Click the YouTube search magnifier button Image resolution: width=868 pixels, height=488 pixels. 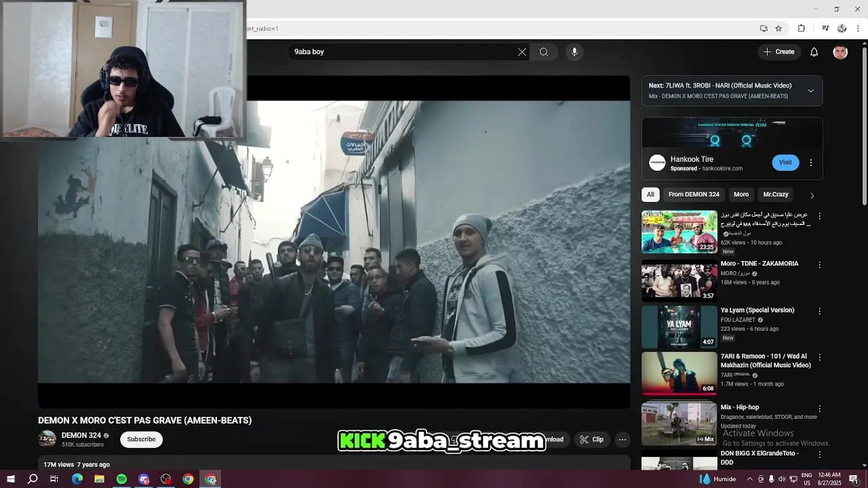click(544, 52)
